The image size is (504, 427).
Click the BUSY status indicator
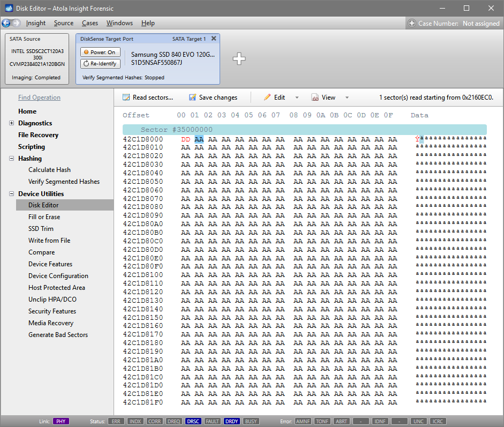[251, 421]
